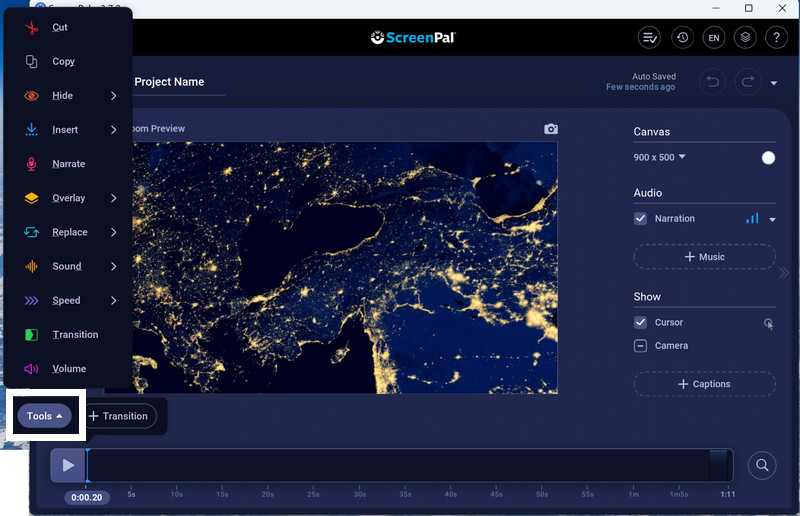Expand the Narration options dropdown arrow
Viewport: 800px width, 516px height.
click(x=772, y=219)
